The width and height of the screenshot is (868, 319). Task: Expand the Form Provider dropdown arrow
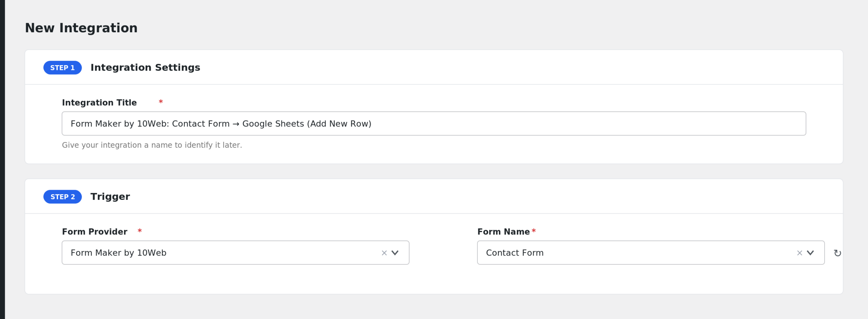(395, 253)
